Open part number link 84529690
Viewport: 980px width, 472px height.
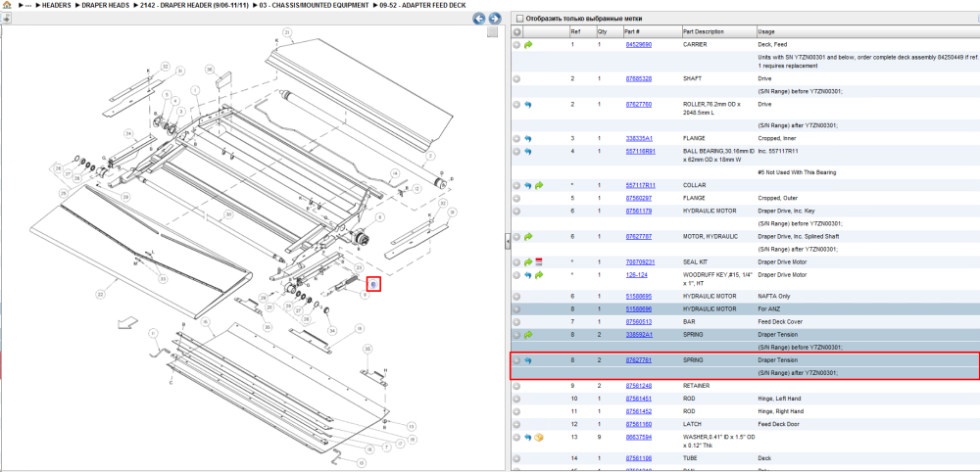[638, 45]
